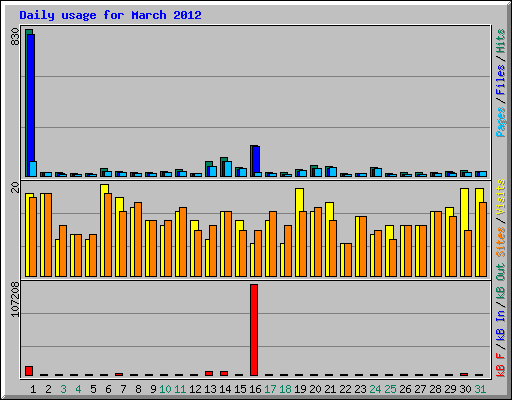The height and width of the screenshot is (400, 512).
Task: Click green weekend day label 18
Action: [x=285, y=389]
